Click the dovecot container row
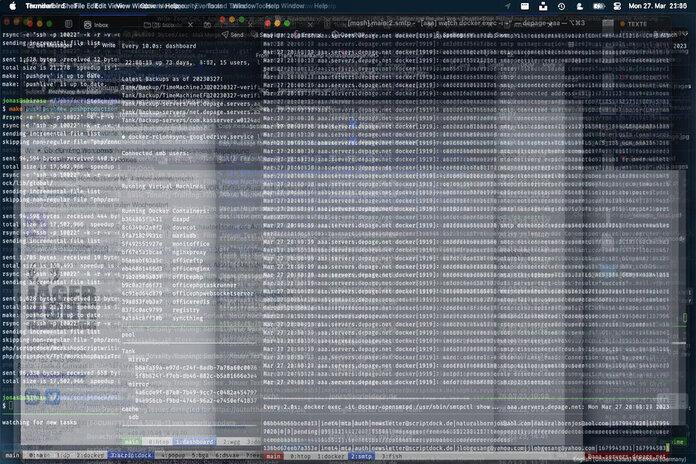Image resolution: width=696 pixels, height=464 pixels. pyautogui.click(x=159, y=227)
